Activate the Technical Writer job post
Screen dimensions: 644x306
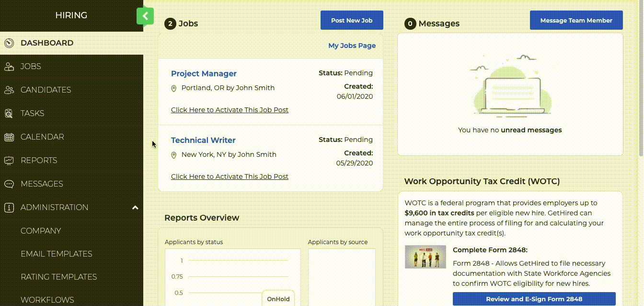click(230, 177)
